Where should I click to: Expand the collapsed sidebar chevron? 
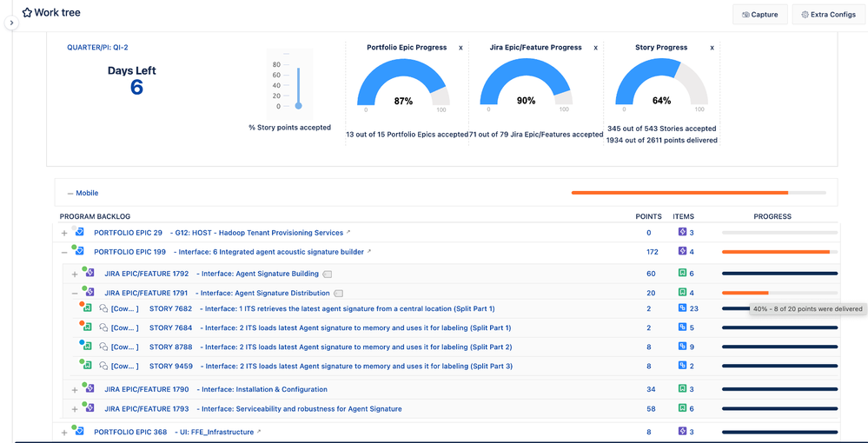11,23
